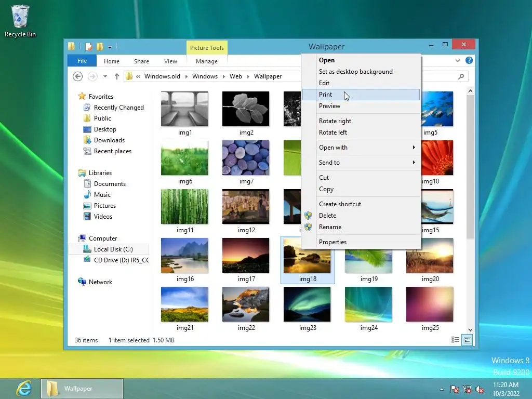The height and width of the screenshot is (399, 532).
Task: Select CD Drive (D:) in the tree
Action: click(x=121, y=260)
